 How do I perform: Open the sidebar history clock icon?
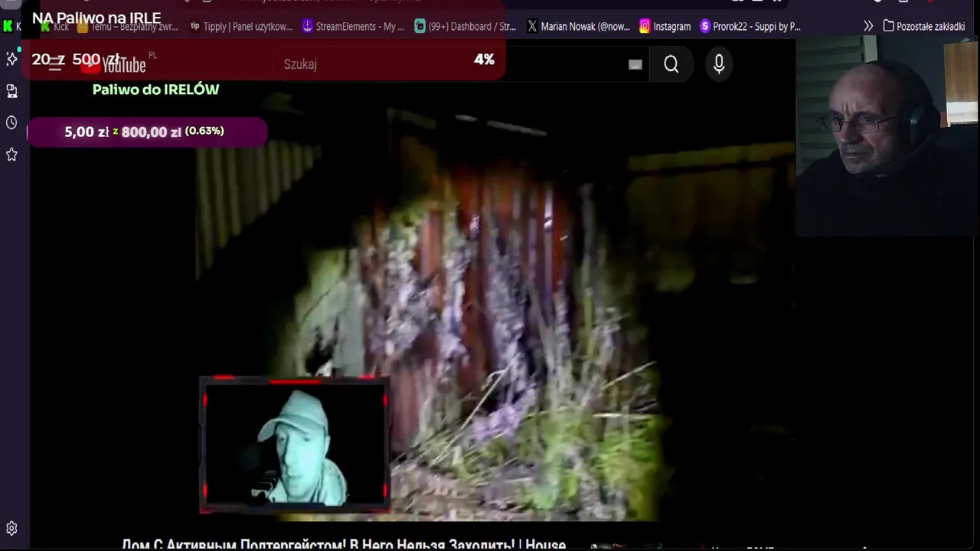pos(11,122)
